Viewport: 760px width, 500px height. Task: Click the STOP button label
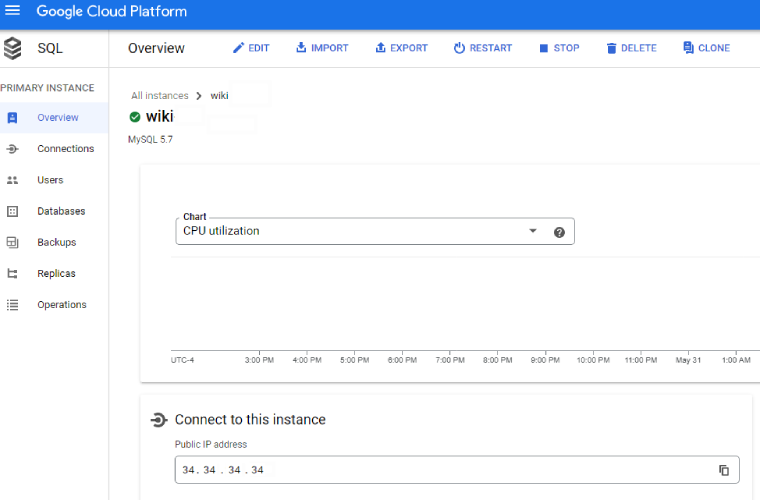coord(566,48)
